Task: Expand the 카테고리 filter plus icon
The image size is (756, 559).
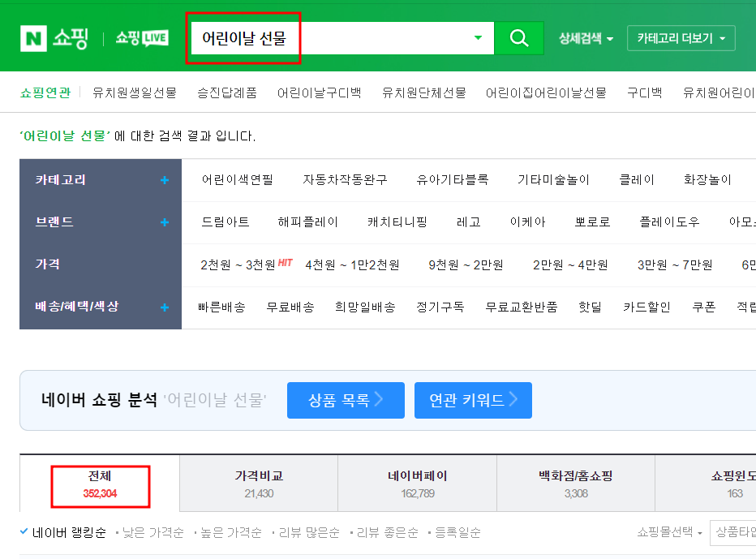Action: (165, 180)
